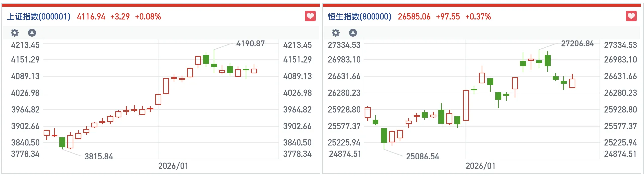Click the +0.08% change percentage
The image size is (644, 176).
[x=148, y=17]
